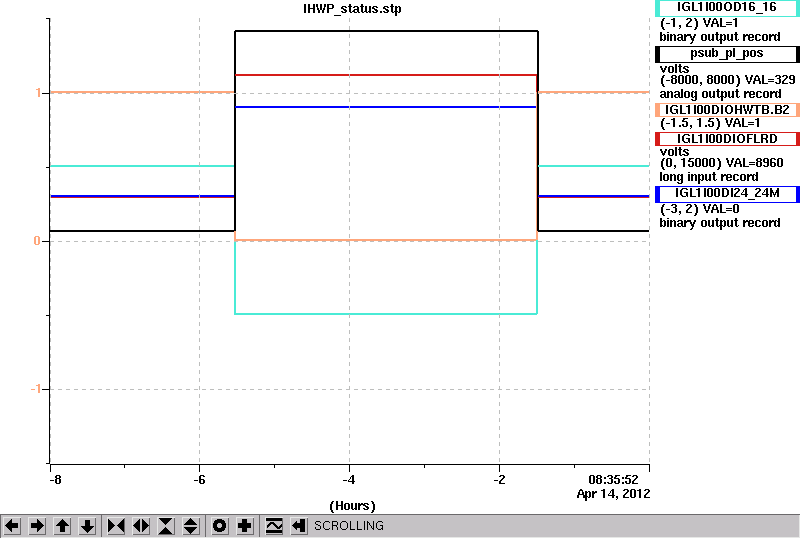Viewport: 800px width, 538px height.
Task: Pan the graph up with arrow button
Action: 62,526
